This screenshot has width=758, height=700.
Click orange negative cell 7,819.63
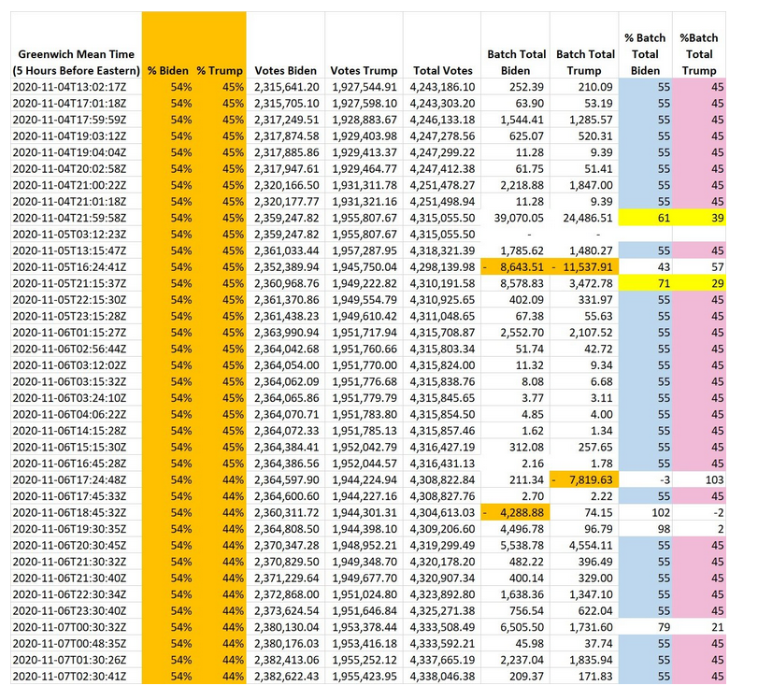click(x=584, y=480)
